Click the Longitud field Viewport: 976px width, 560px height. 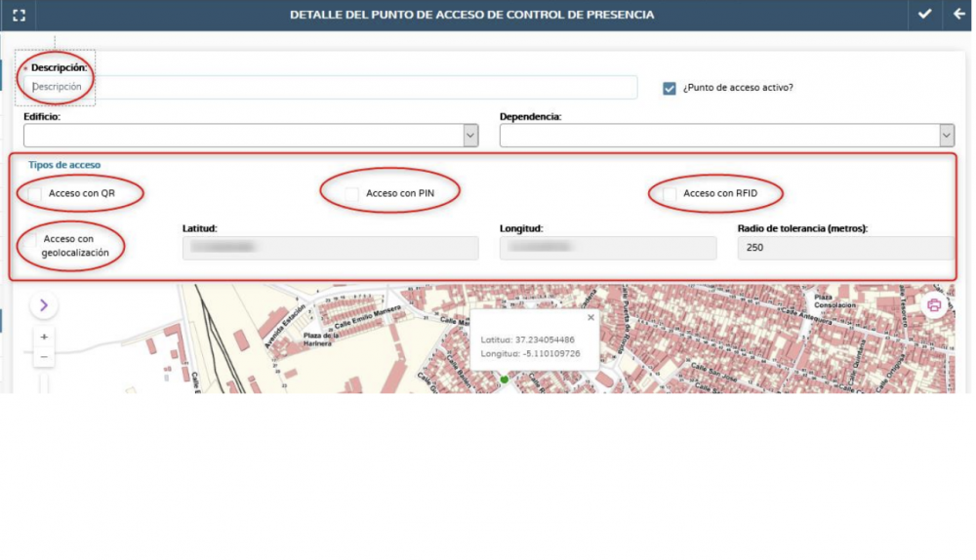tap(607, 248)
